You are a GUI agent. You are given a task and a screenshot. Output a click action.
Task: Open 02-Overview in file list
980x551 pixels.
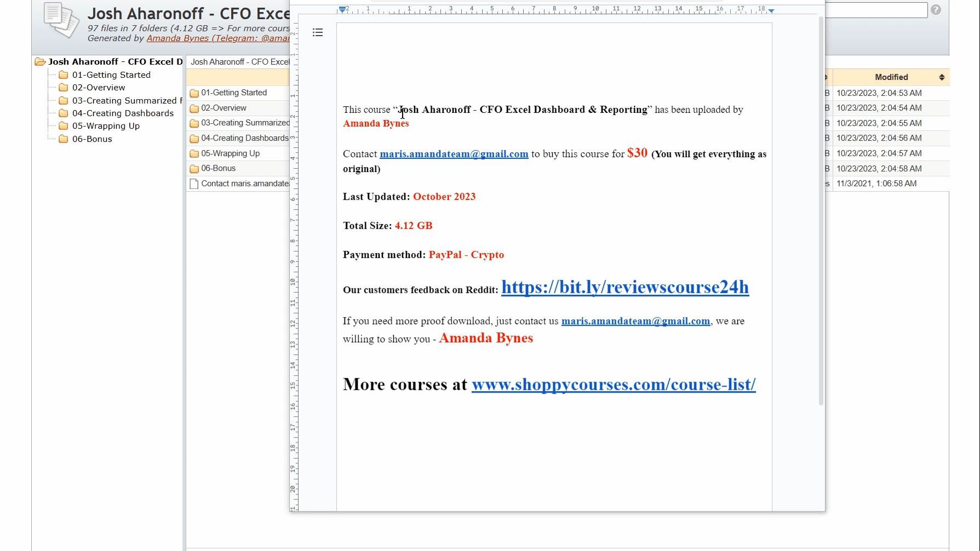(x=223, y=108)
